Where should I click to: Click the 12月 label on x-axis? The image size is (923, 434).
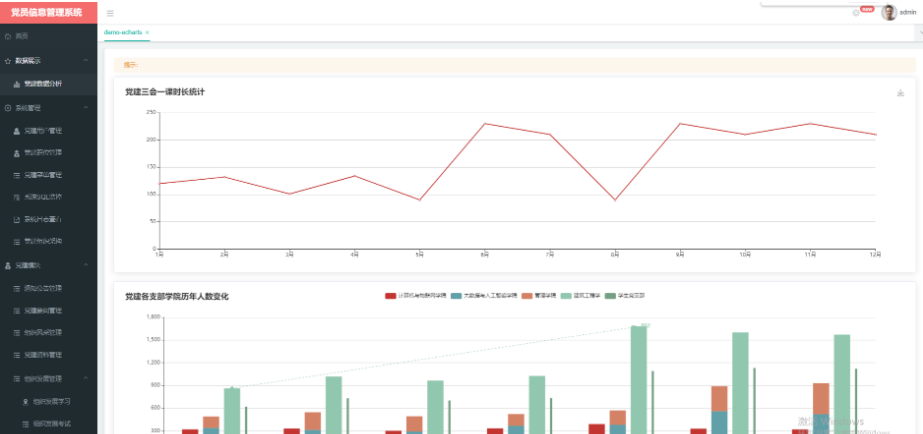[875, 254]
